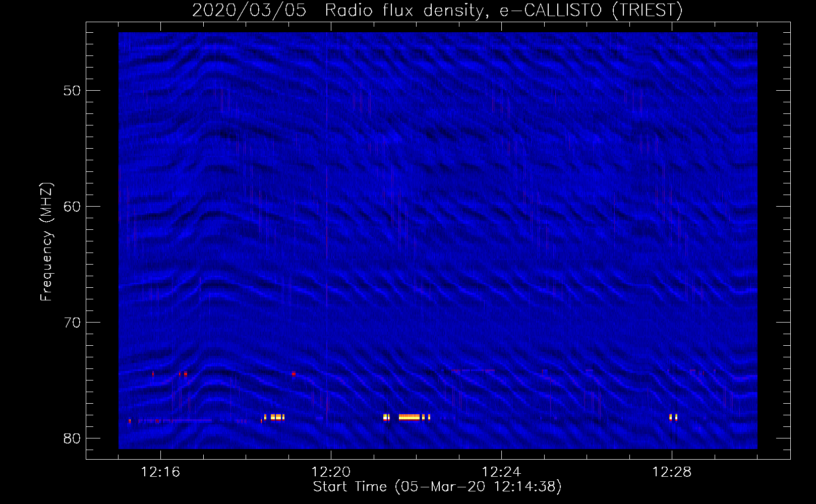Click the "12:28" time tick label
816x504 pixels.
[x=672, y=472]
